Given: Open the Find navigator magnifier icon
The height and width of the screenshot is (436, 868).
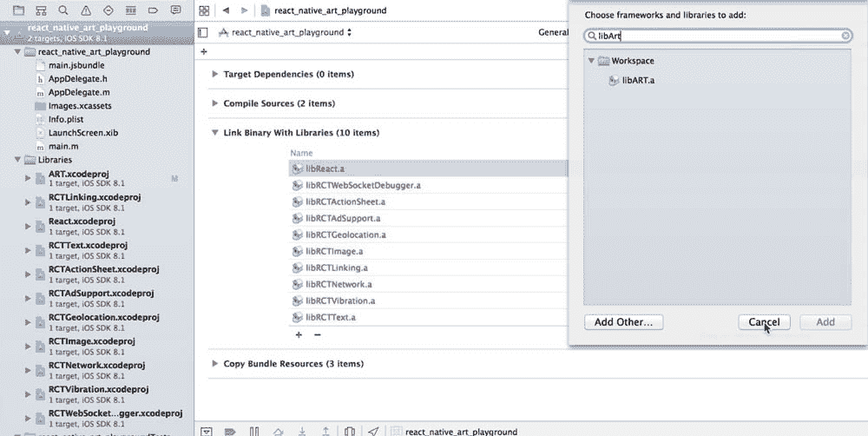Looking at the screenshot, I should [62, 10].
